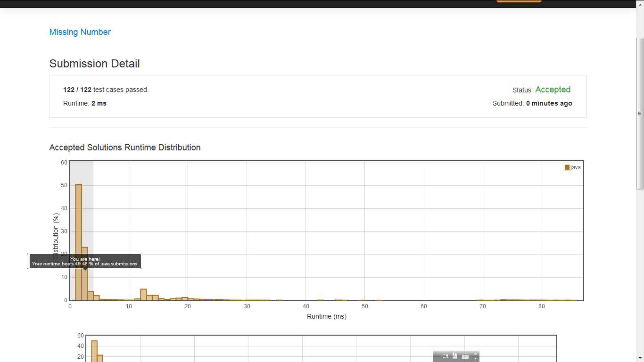The height and width of the screenshot is (362, 644).
Task: Click the page scrollbar thumb
Action: (640, 113)
